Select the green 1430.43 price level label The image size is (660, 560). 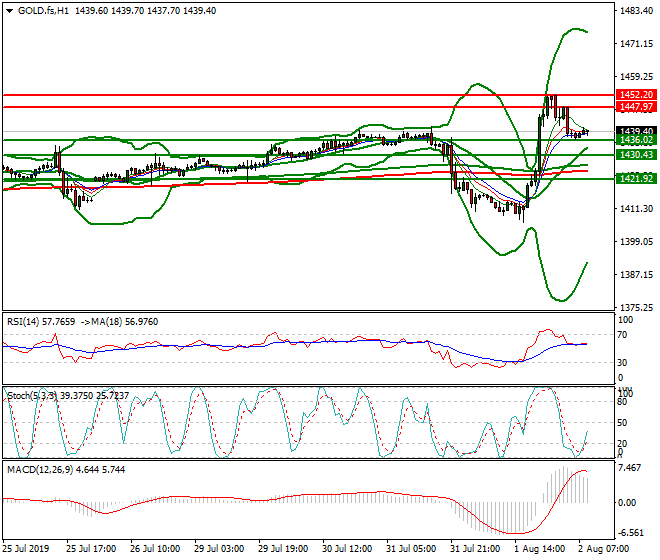(635, 155)
